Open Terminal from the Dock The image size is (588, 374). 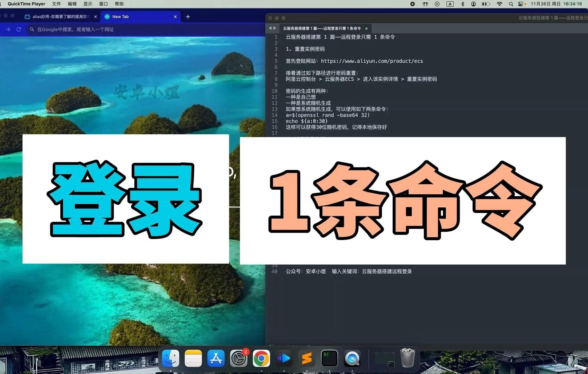pos(330,358)
